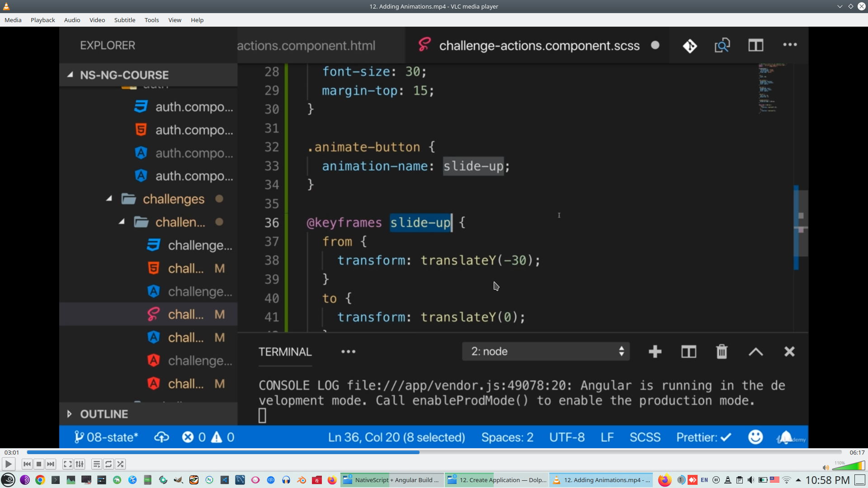Click the volume speaker icon in VLC
Screen dimensions: 868x488
coord(826,468)
